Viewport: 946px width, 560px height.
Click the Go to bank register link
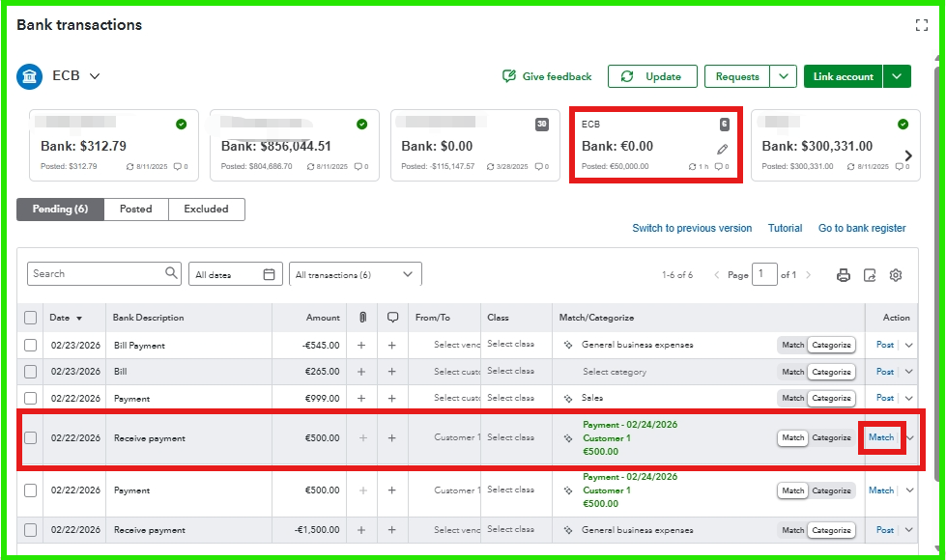coord(862,229)
